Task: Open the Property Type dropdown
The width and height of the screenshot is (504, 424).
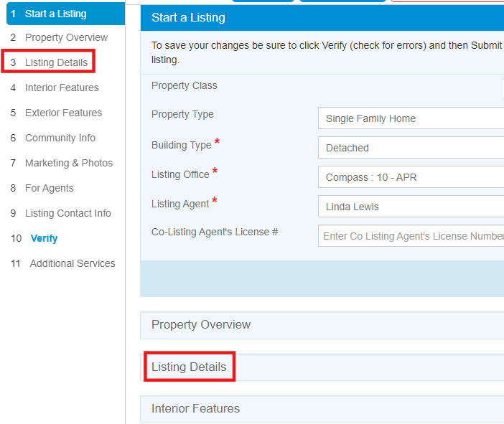Action: [411, 118]
